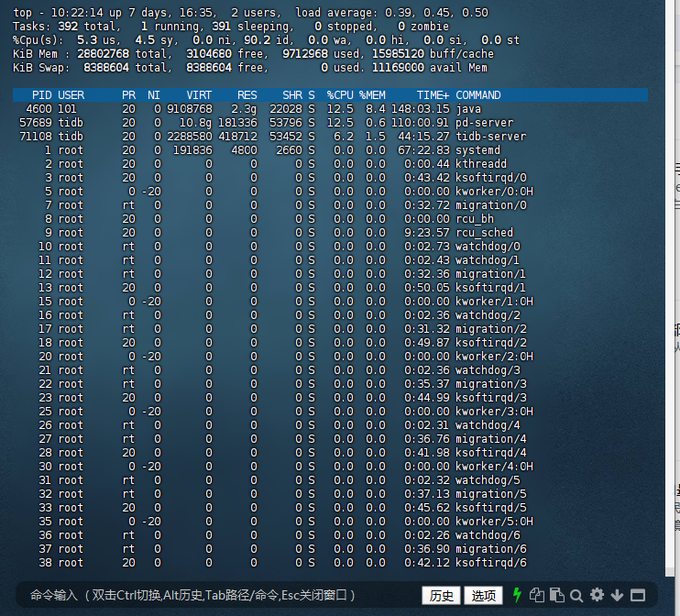The image size is (680, 616).
Task: Click the window rectangle icon in command bar
Action: point(638,595)
